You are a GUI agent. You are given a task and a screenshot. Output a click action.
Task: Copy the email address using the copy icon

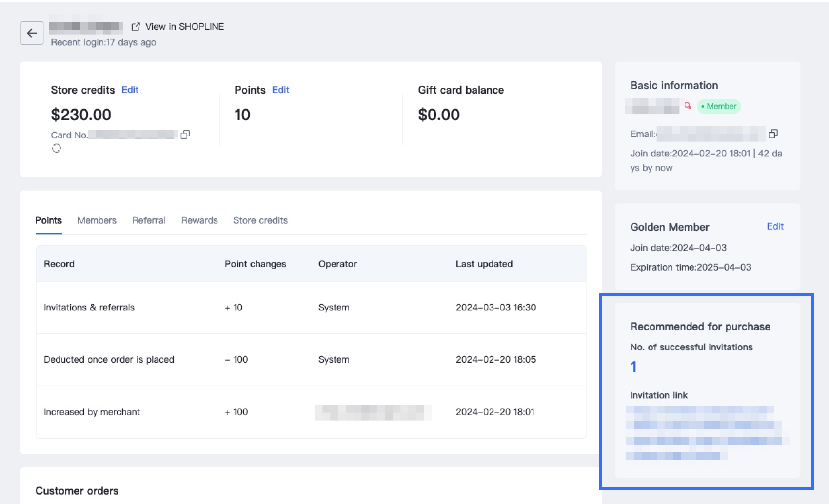coord(773,134)
